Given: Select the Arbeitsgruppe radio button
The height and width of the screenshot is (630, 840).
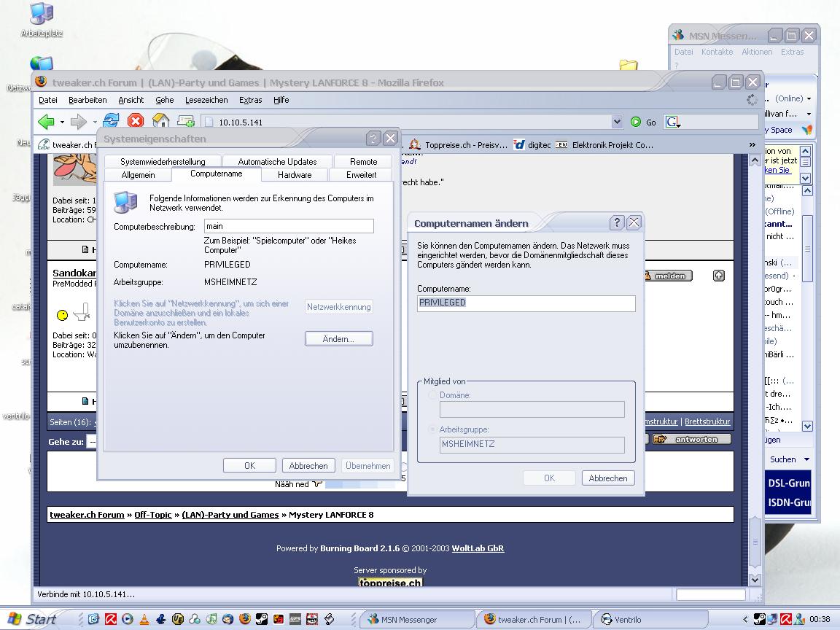Looking at the screenshot, I should click(433, 430).
